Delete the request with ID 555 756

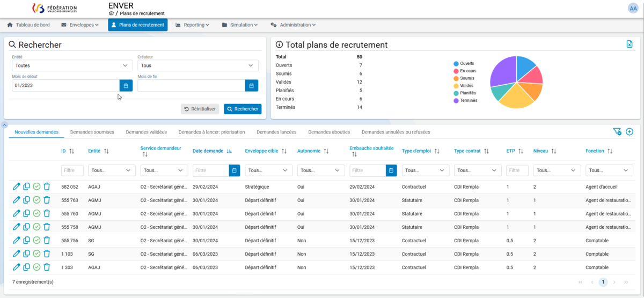tap(47, 240)
